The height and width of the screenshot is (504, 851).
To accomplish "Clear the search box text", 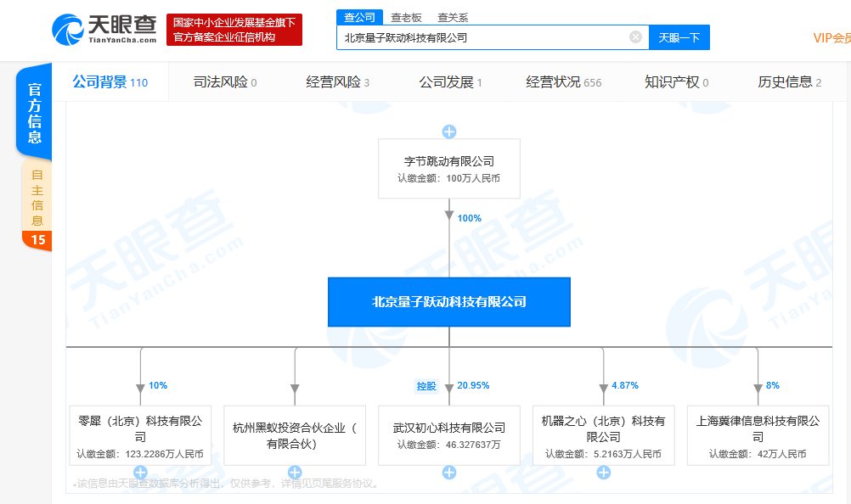I will coord(635,36).
